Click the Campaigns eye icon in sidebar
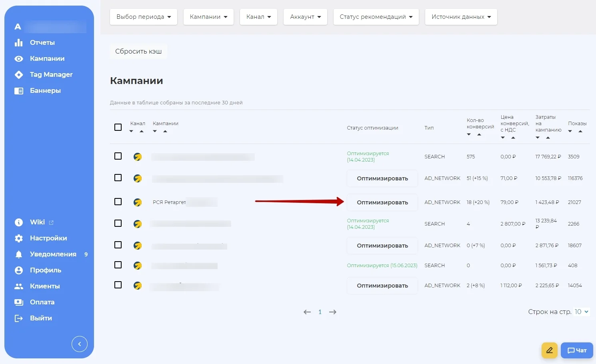 click(x=19, y=59)
